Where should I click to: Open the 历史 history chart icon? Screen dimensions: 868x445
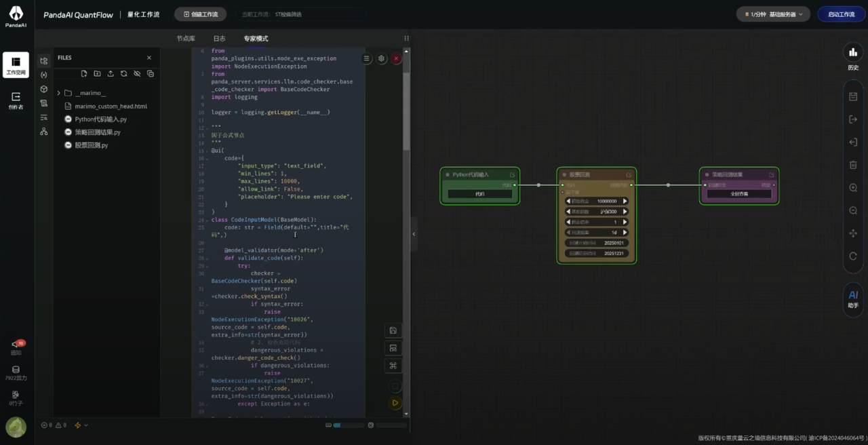click(x=853, y=53)
